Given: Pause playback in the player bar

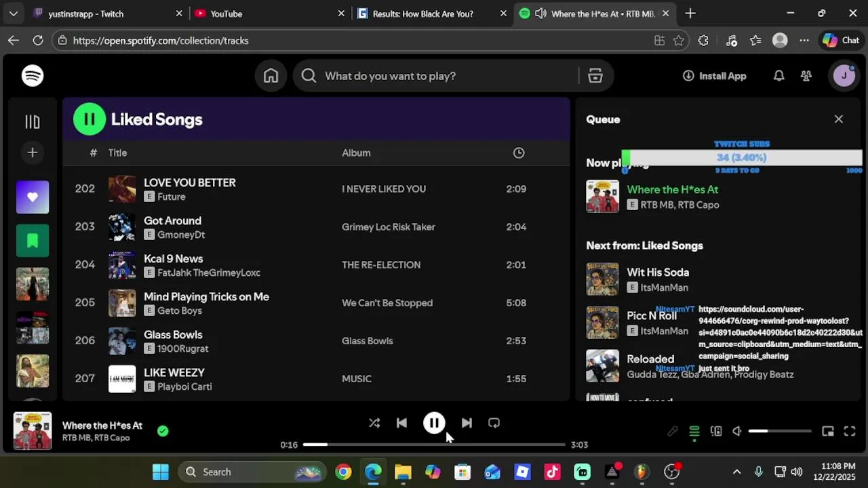Looking at the screenshot, I should coord(434,423).
